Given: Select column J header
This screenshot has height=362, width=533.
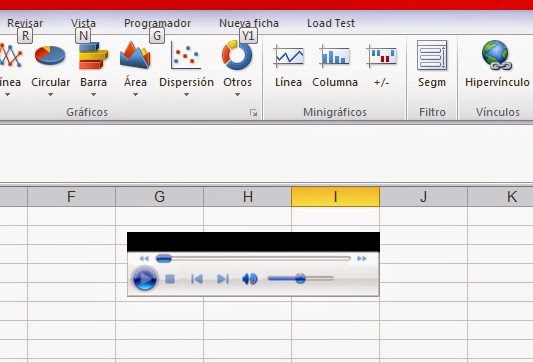Looking at the screenshot, I should pos(424,196).
